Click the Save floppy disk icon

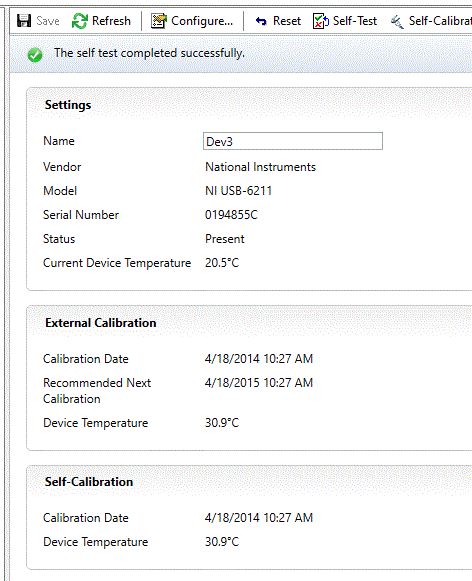[x=24, y=21]
